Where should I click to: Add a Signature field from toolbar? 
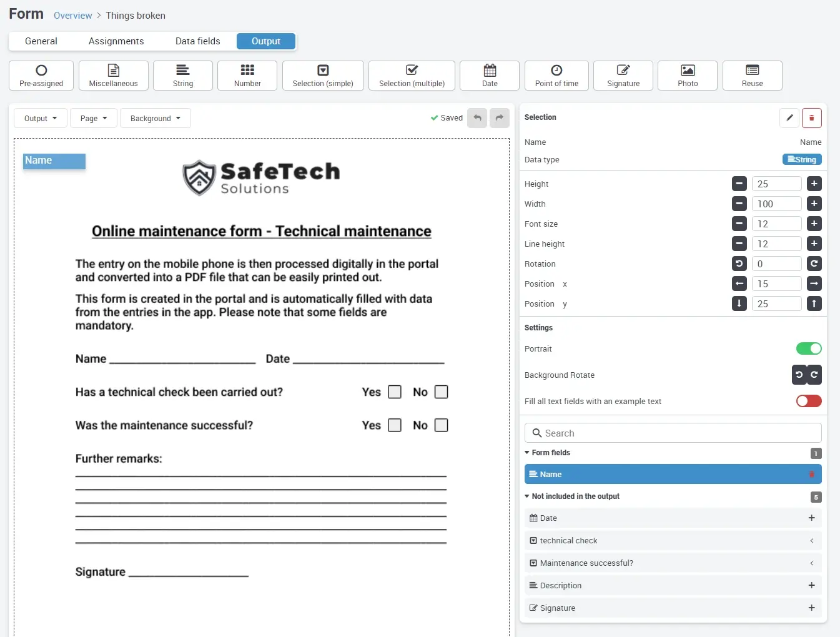pyautogui.click(x=623, y=76)
